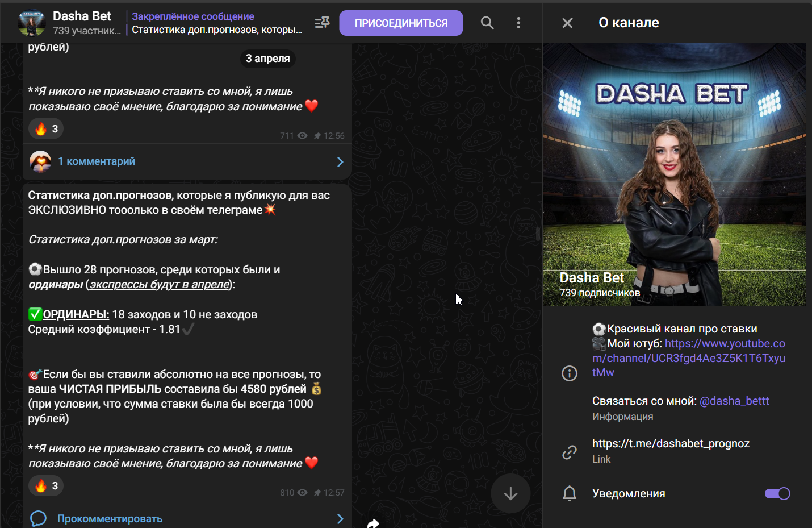Click the pinned messages list icon
This screenshot has width=812, height=528.
coord(322,23)
